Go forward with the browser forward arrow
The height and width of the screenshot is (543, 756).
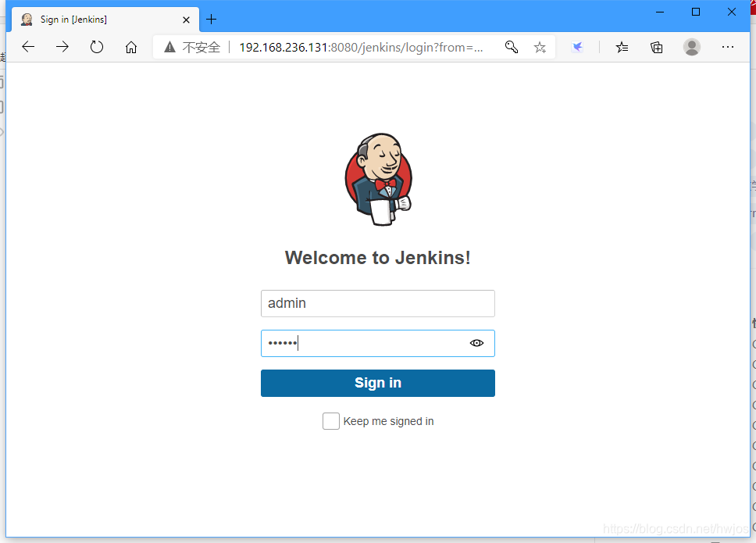[x=62, y=47]
